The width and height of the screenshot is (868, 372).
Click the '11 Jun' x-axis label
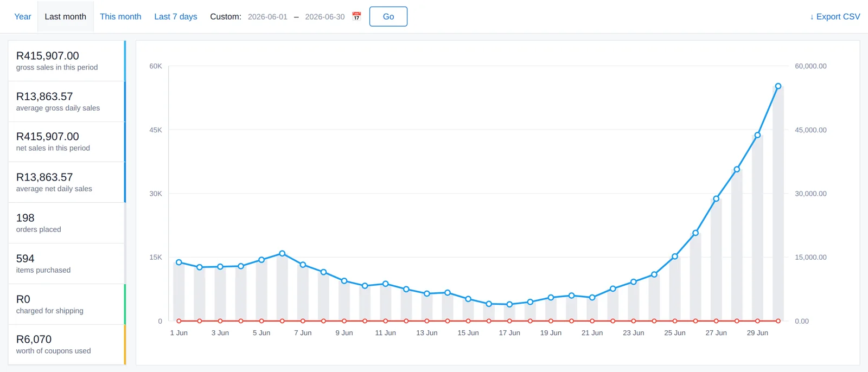(386, 333)
